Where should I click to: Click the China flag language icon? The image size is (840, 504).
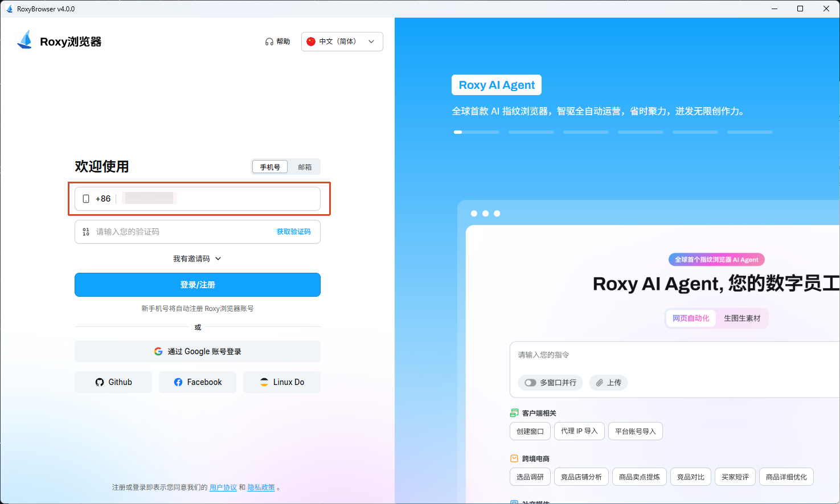pyautogui.click(x=311, y=42)
